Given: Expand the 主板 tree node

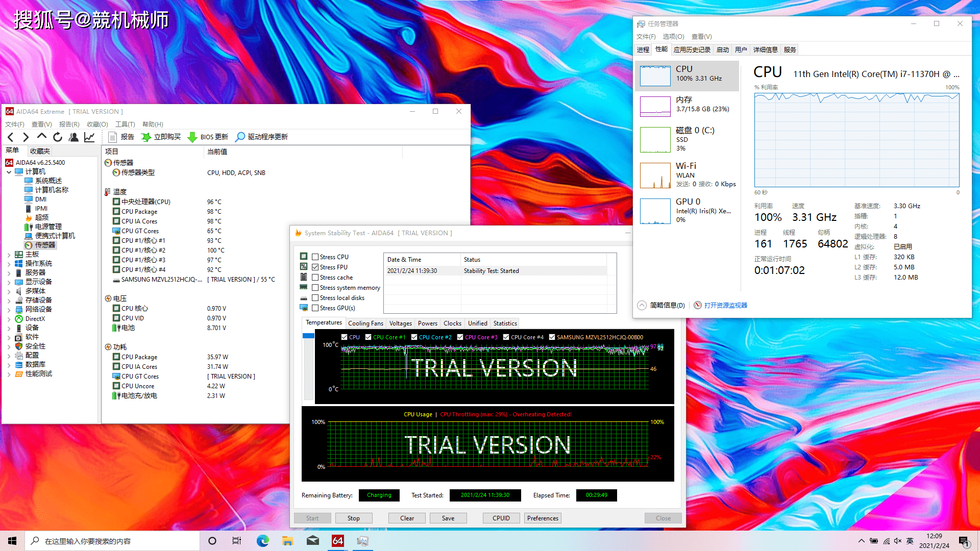Looking at the screenshot, I should [9, 255].
